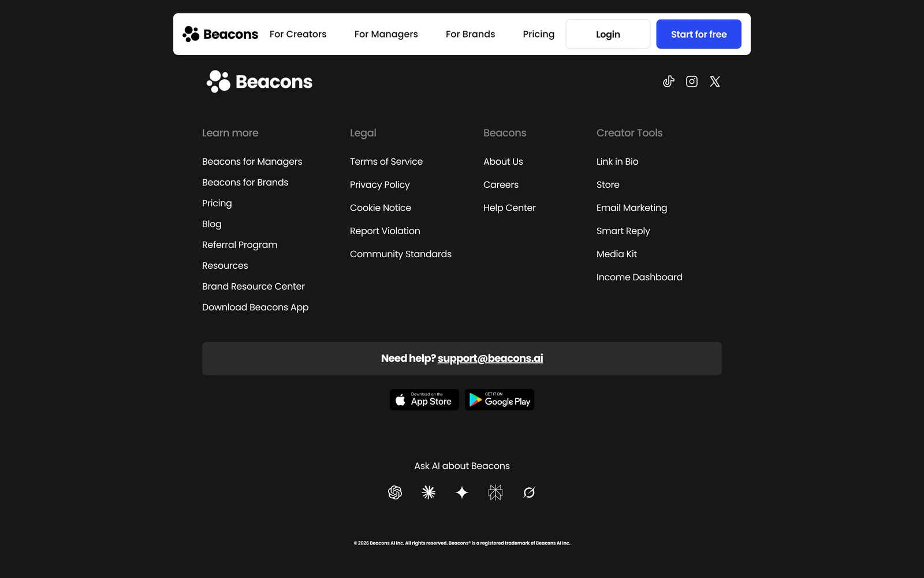924x578 pixels.
Task: Open Smart Reply link
Action: [x=623, y=231]
